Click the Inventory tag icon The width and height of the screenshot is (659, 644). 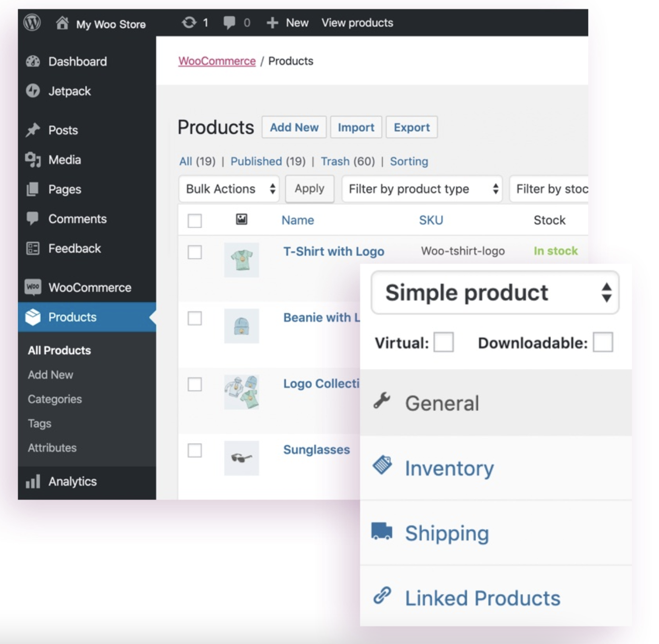coord(382,465)
